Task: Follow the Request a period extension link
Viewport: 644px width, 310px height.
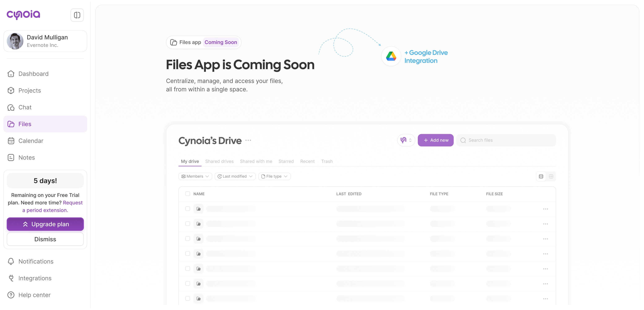Action: click(x=45, y=210)
